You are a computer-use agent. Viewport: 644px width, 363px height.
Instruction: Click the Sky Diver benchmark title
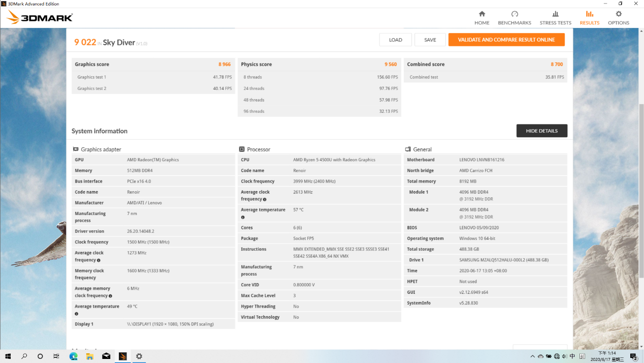coord(119,43)
